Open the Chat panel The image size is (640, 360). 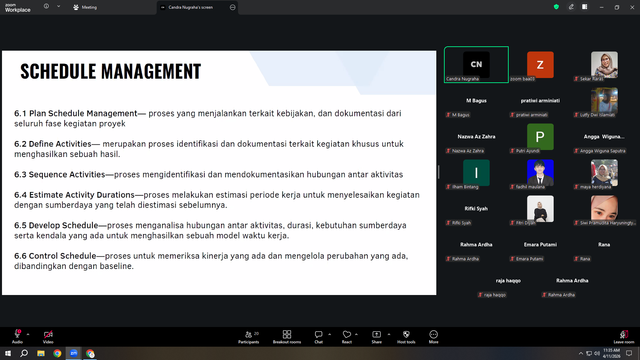(x=318, y=337)
